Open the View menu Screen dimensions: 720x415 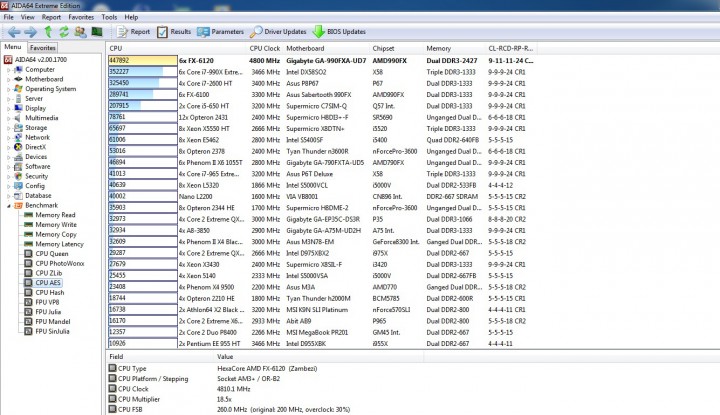click(x=28, y=17)
